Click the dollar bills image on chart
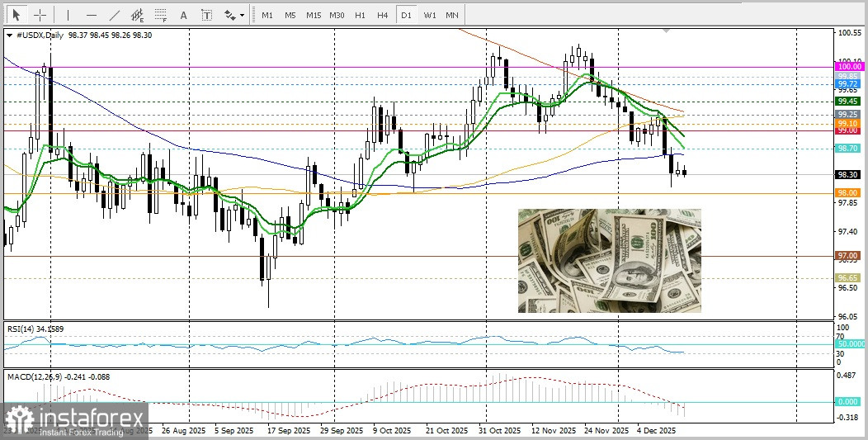Image resolution: width=868 pixels, height=440 pixels. [x=610, y=261]
